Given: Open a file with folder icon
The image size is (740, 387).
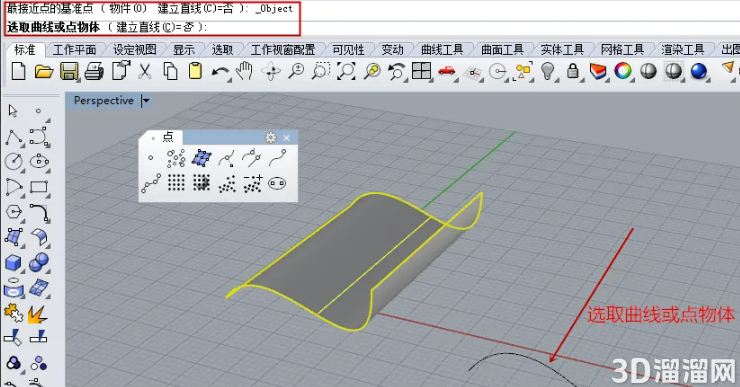Looking at the screenshot, I should point(44,72).
